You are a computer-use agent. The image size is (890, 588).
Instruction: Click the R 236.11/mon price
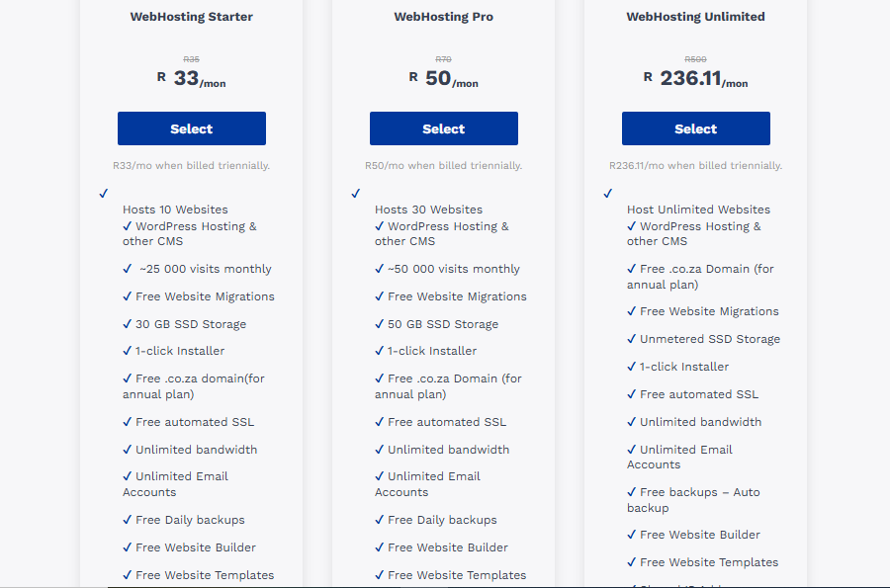[x=695, y=78]
